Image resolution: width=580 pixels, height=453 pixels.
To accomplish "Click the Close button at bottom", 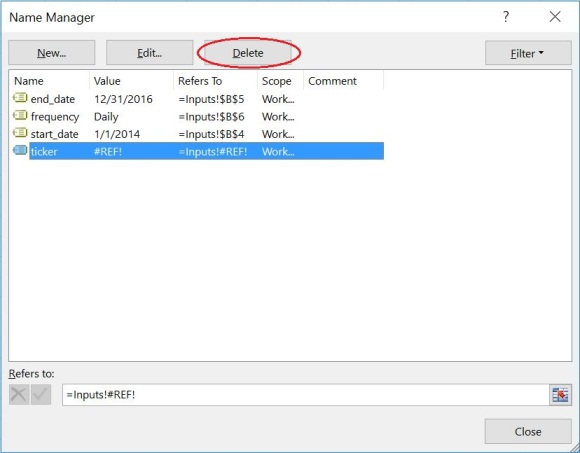I will click(528, 432).
